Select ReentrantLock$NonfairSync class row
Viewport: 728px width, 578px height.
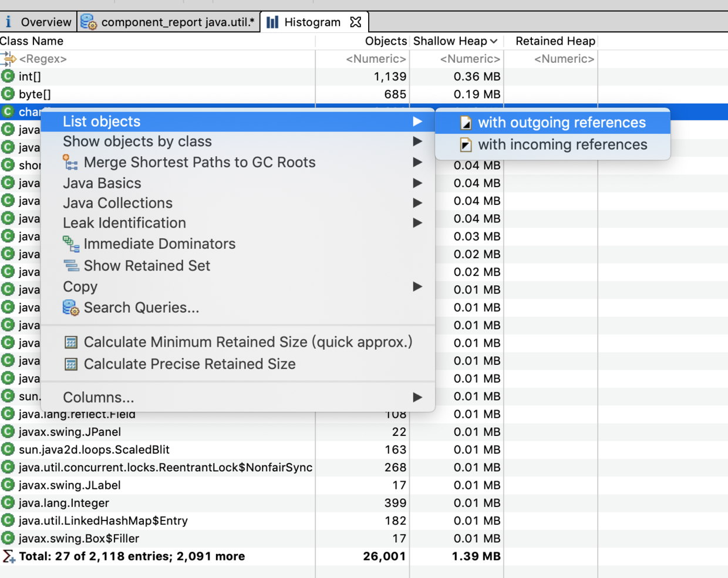coord(364,468)
